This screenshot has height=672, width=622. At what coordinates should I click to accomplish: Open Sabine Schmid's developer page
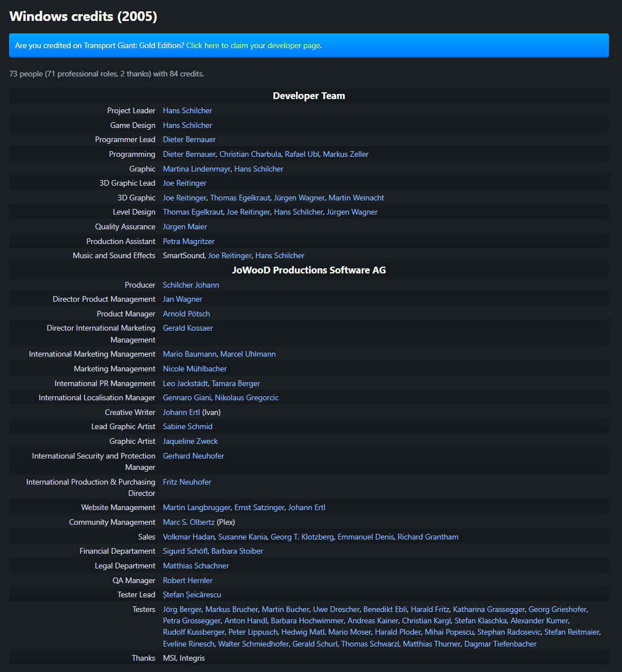188,426
